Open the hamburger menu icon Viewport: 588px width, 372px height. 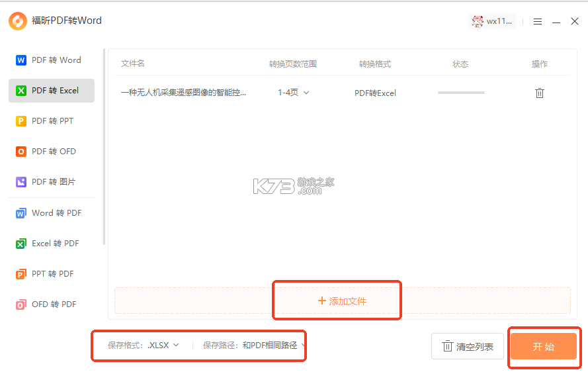537,22
